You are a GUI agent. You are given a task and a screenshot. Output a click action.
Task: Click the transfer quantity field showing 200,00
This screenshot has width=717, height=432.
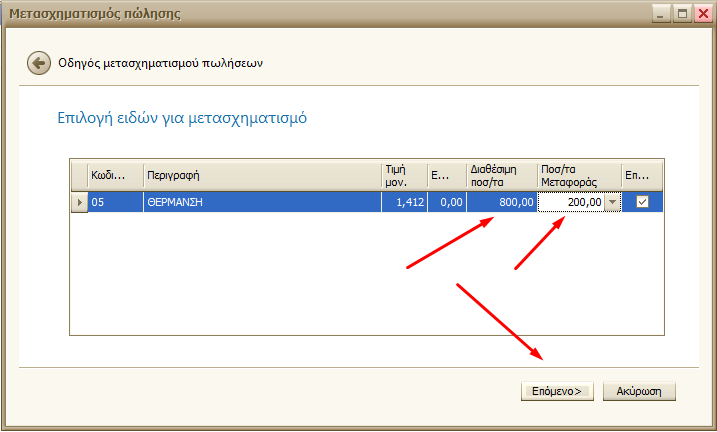coord(571,202)
